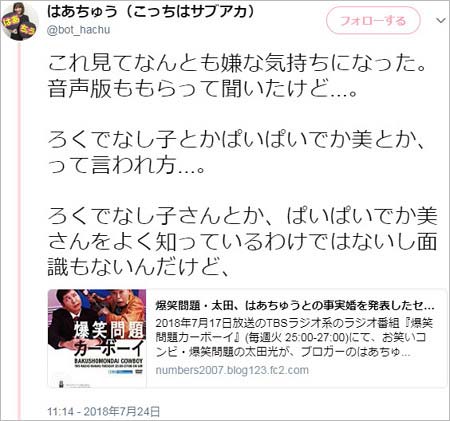Click tweet line さんをよく知っているわけではないし面
This screenshot has height=421, width=450.
tap(242, 241)
